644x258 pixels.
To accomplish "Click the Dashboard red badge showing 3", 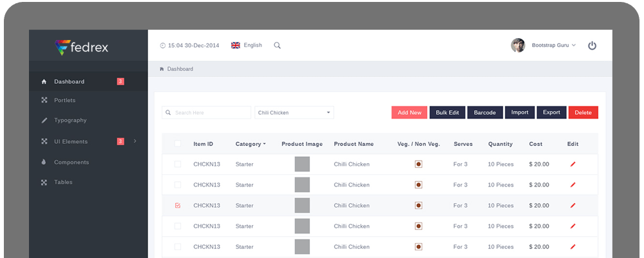I will click(x=120, y=81).
